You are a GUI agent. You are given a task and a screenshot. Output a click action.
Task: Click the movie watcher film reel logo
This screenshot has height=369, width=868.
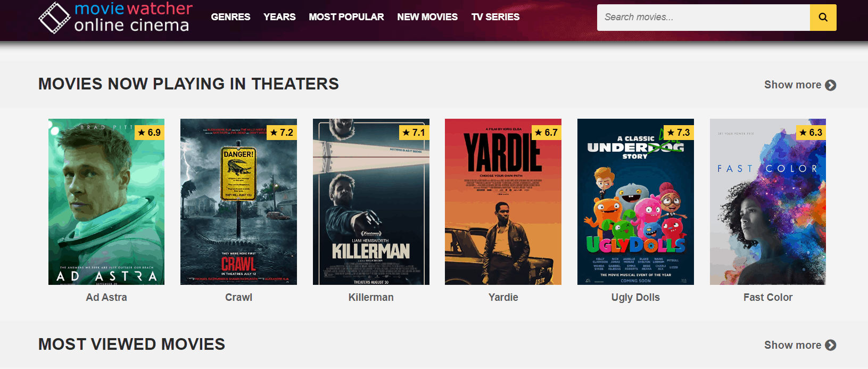54,18
